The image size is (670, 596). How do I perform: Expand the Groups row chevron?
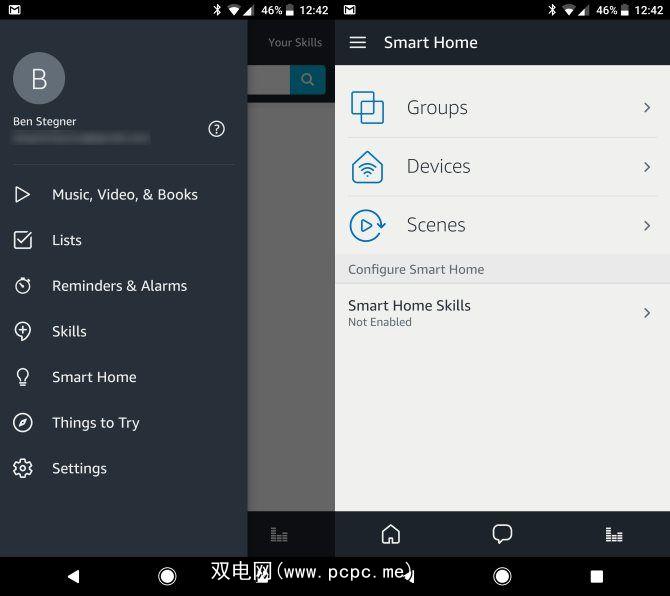click(647, 107)
